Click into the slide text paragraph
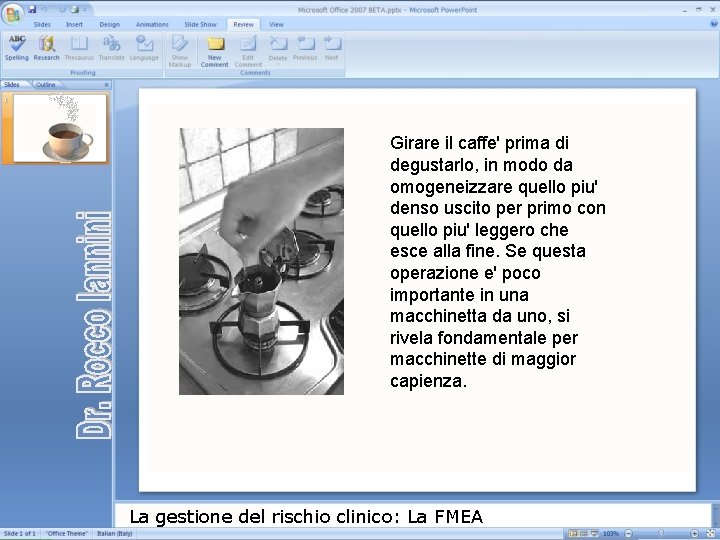This screenshot has height=540, width=720. 498,262
